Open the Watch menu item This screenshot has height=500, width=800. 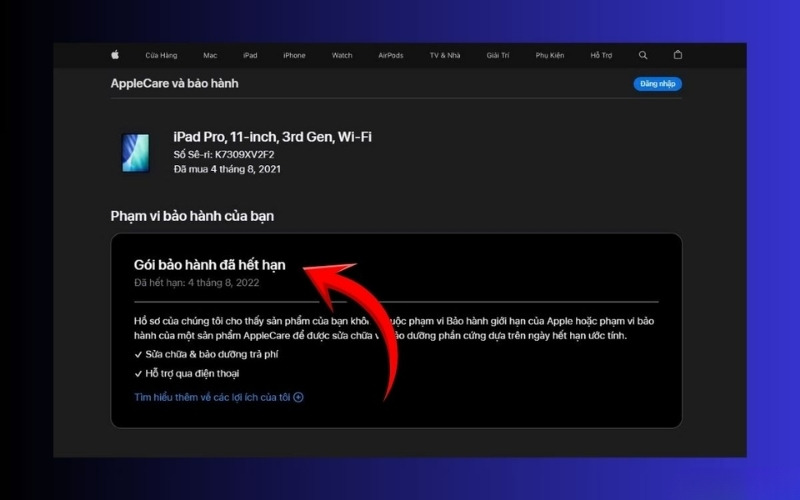[x=342, y=55]
